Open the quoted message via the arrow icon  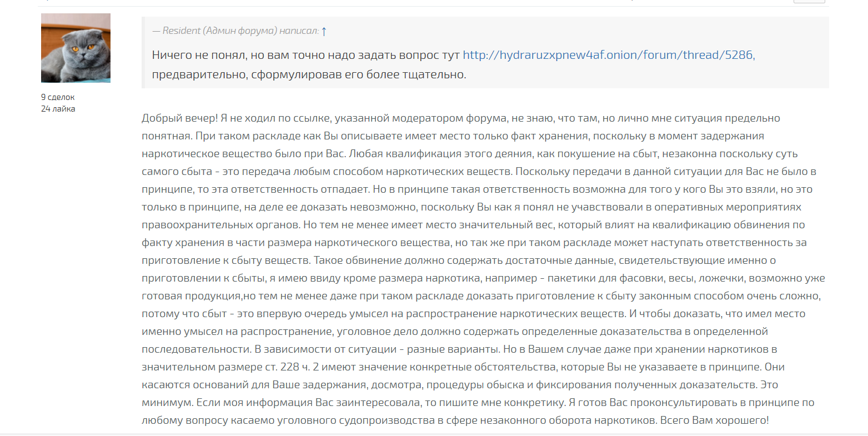(x=324, y=31)
